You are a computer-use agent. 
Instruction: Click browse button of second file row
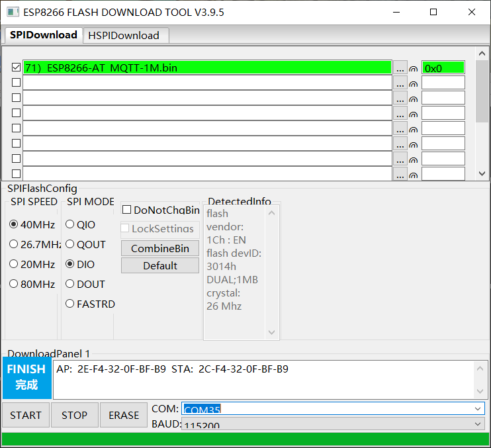[x=400, y=83]
